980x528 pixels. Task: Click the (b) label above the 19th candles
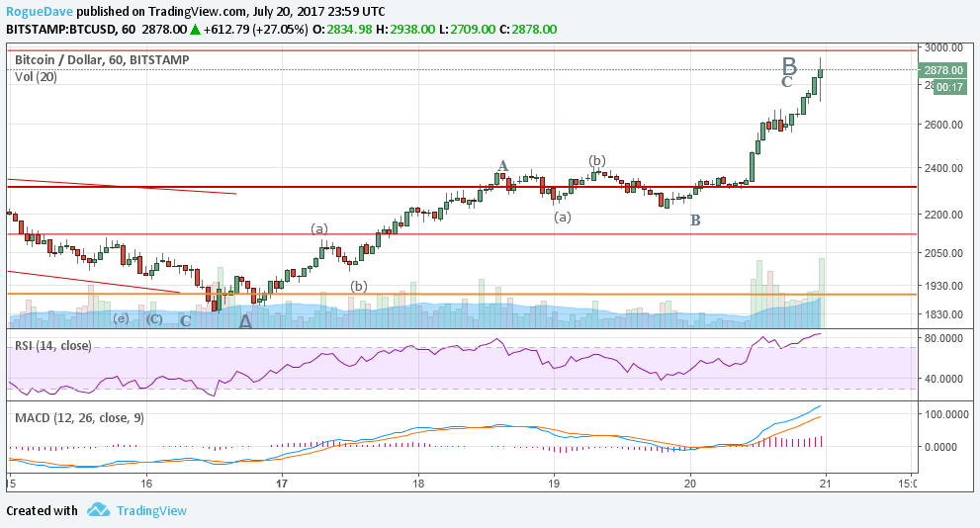tap(597, 161)
